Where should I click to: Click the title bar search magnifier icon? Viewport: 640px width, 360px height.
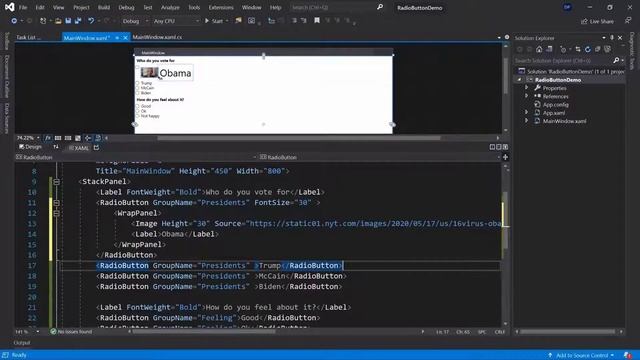point(380,7)
